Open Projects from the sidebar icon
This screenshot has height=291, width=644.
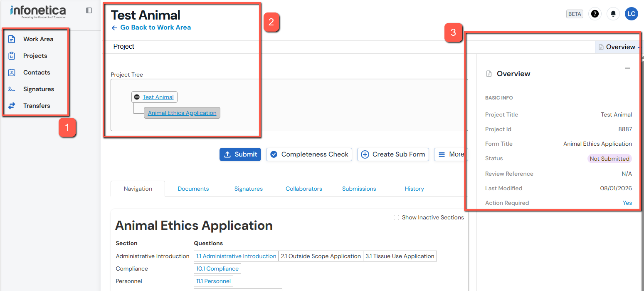point(12,56)
